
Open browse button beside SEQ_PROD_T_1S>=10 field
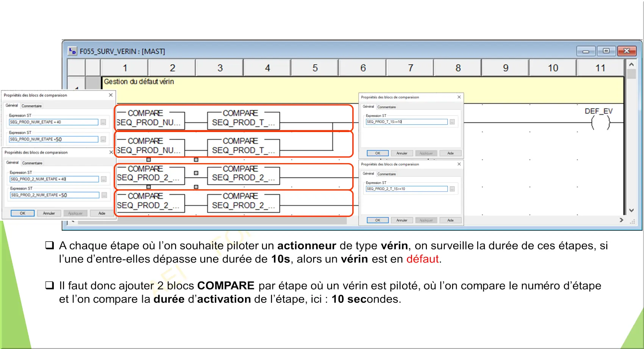click(452, 122)
